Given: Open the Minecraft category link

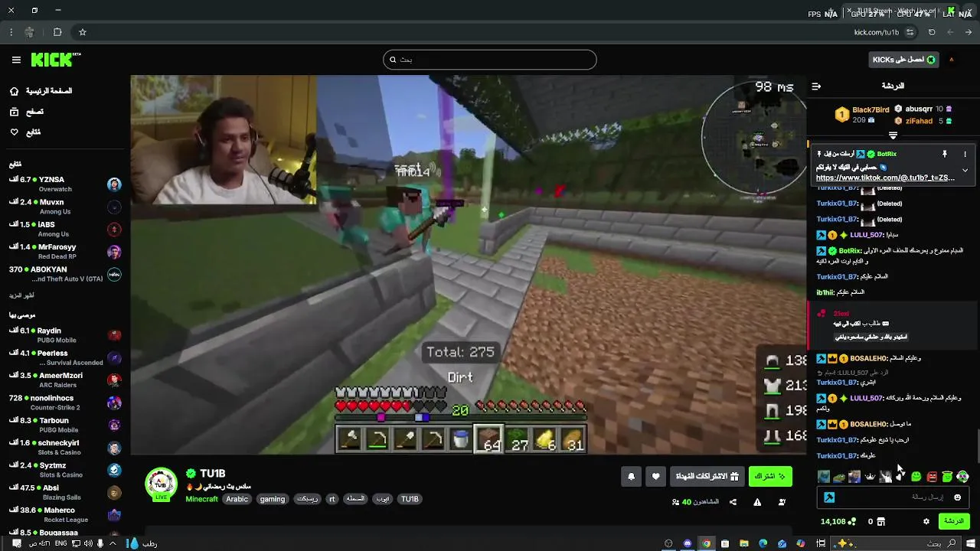Looking at the screenshot, I should tap(201, 499).
